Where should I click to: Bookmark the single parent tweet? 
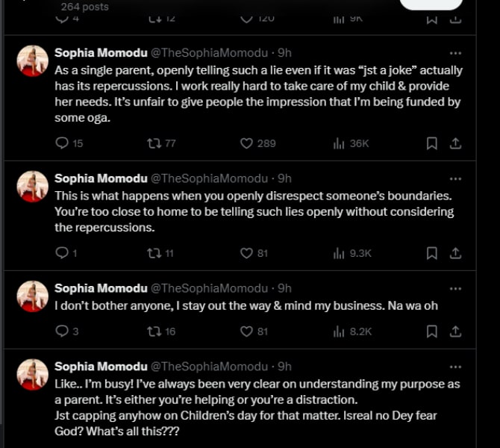click(x=431, y=143)
